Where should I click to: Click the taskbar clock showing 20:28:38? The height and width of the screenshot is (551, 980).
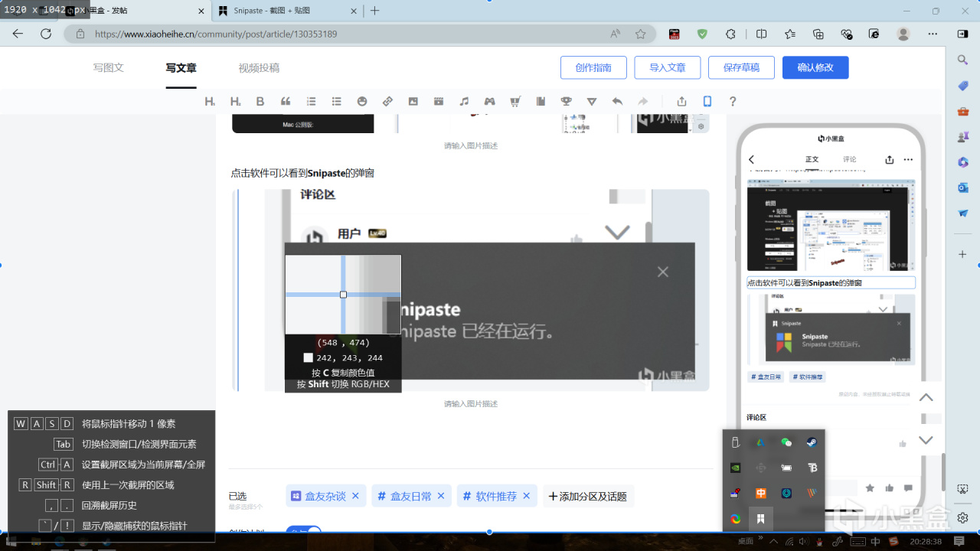pos(926,542)
